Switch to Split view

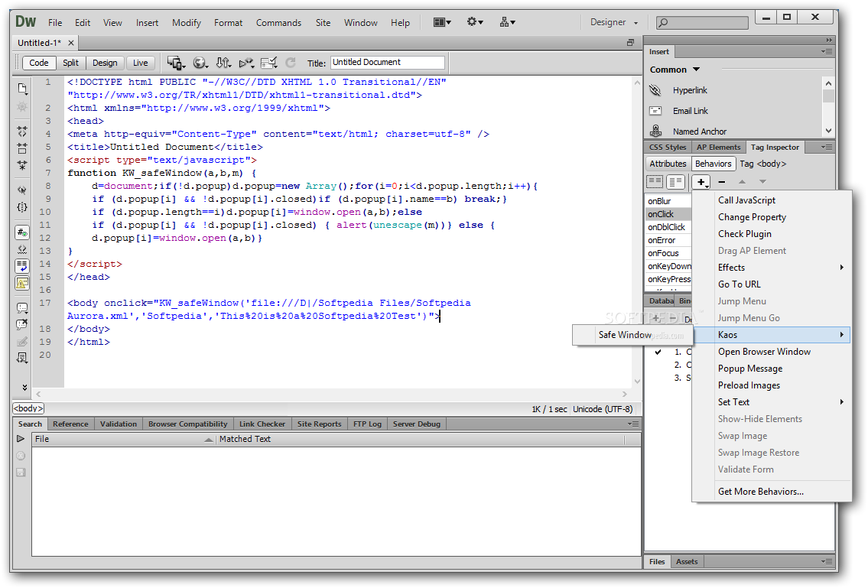[70, 63]
